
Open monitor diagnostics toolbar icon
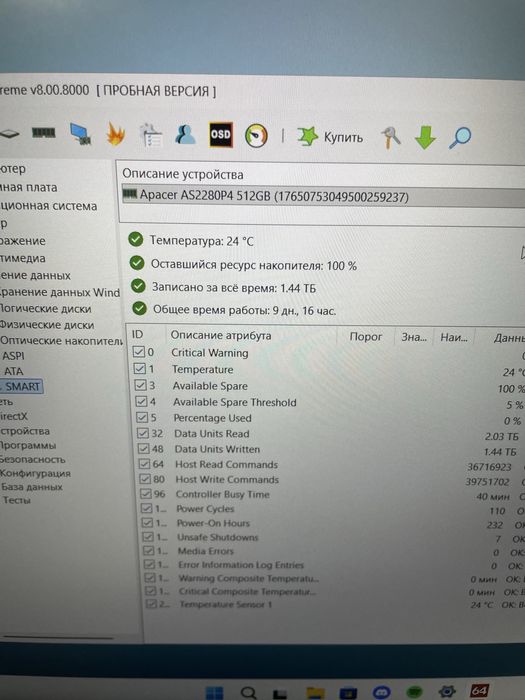pyautogui.click(x=80, y=133)
